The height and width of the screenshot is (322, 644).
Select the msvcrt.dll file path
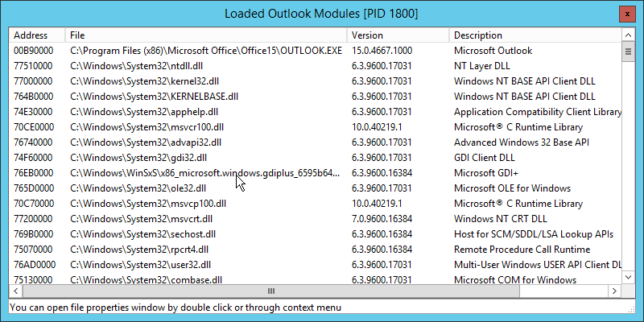click(x=142, y=219)
